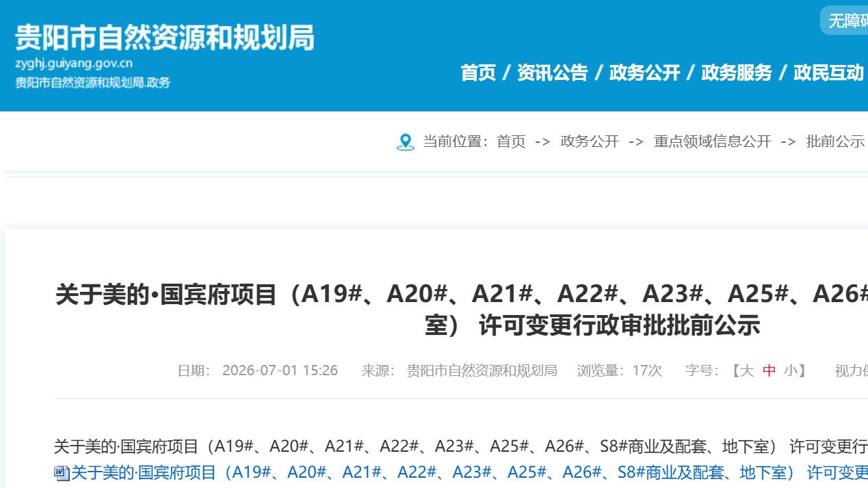Click the black body paragraph about 国宾府项目
This screenshot has height=488, width=868.
[x=461, y=447]
